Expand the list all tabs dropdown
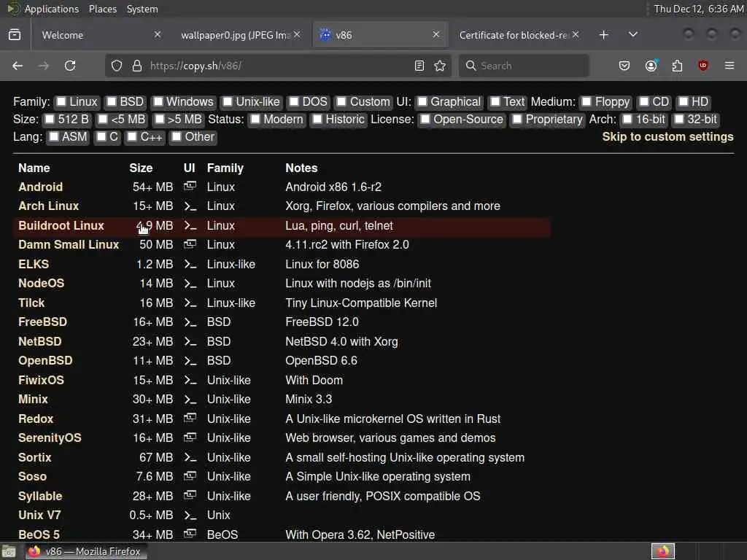The image size is (747, 560). [633, 34]
